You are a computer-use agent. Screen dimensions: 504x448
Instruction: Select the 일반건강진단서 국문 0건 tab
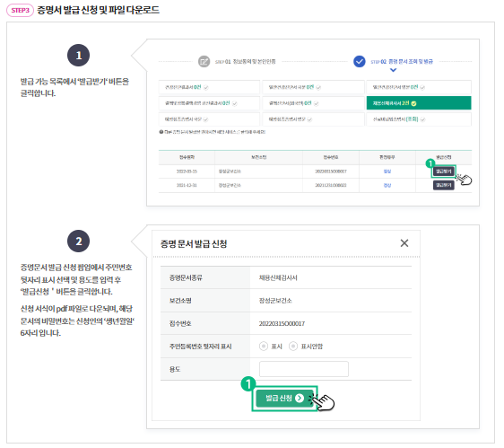313,87
